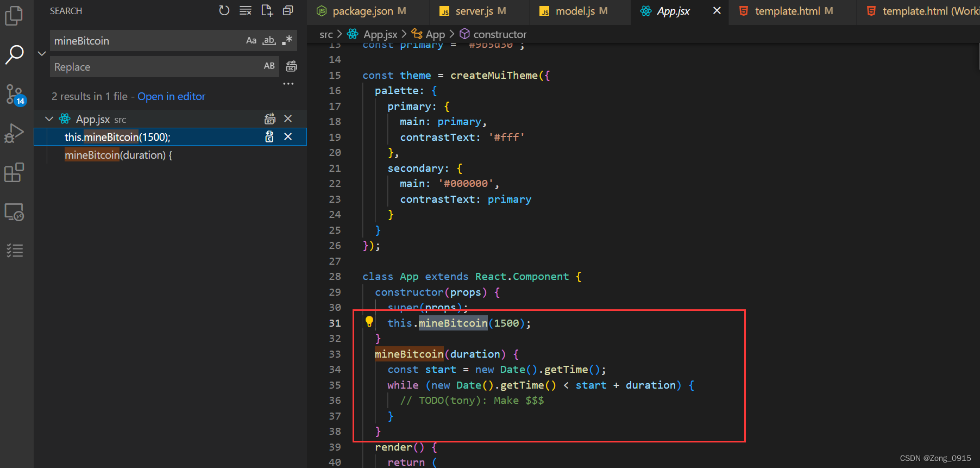Collapse the App.jsx results group
Viewport: 980px width, 468px height.
pyautogui.click(x=49, y=118)
